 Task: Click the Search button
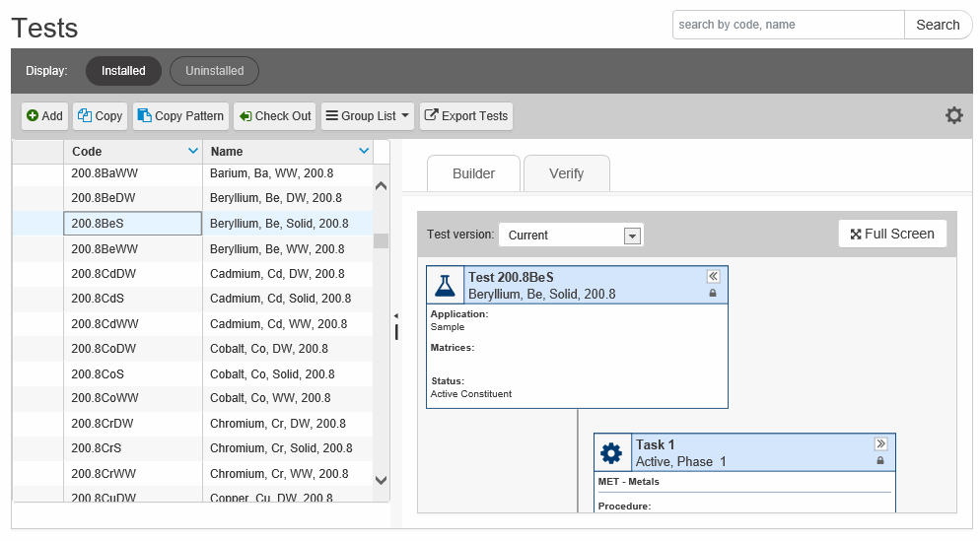pos(937,25)
